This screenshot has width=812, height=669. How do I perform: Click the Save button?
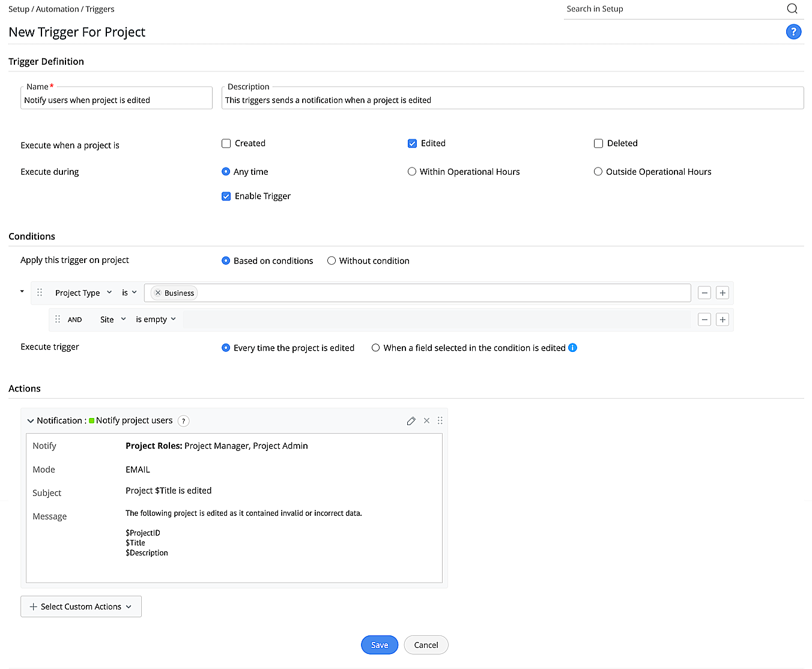click(379, 645)
